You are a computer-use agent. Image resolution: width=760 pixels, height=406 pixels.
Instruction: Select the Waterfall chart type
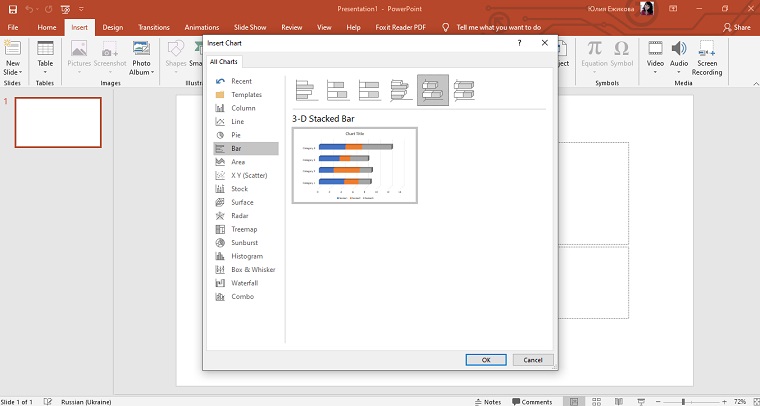[x=244, y=283]
